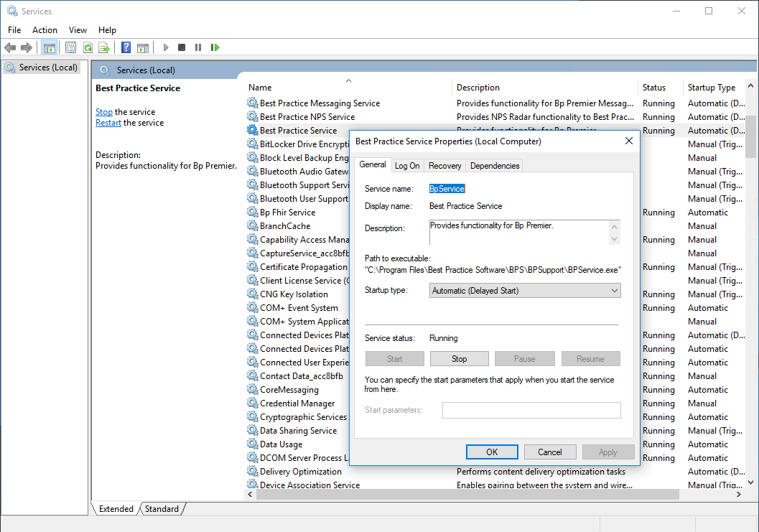759x532 pixels.
Task: Click gear icon of Best Practice Messaging Service
Action: (x=252, y=103)
